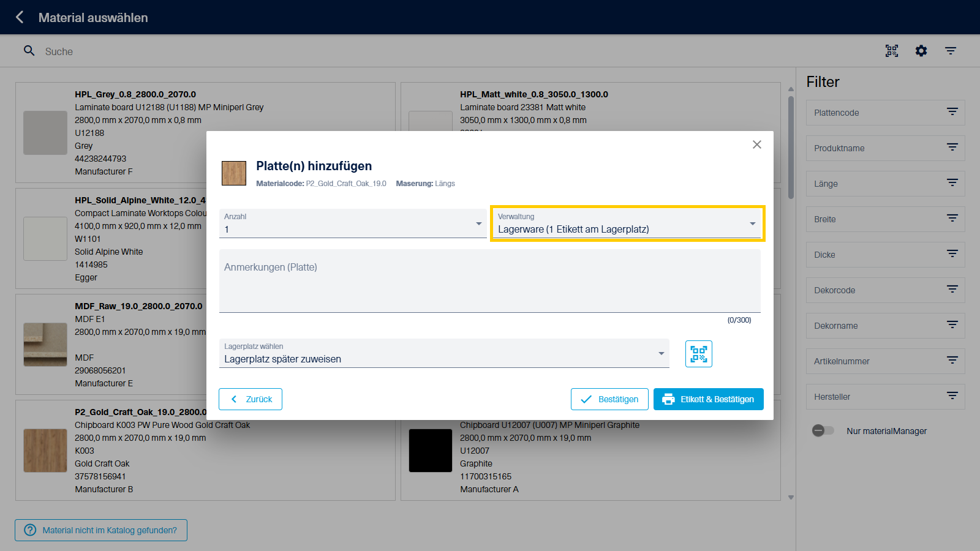
Task: Click the black Graphite material thumbnail
Action: [431, 451]
